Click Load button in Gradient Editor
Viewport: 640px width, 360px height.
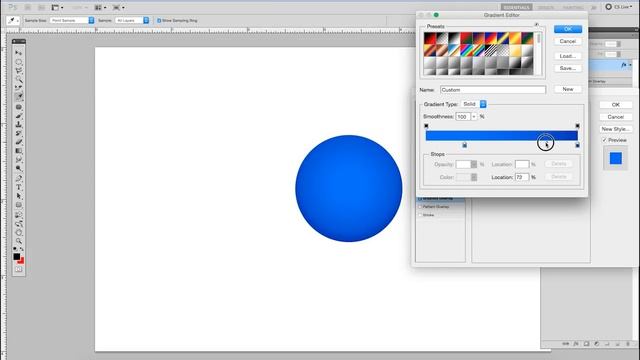pos(568,56)
